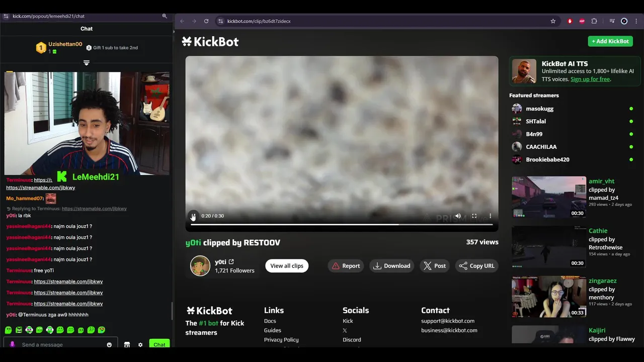Image resolution: width=644 pixels, height=362 pixels.
Task: Open the chat shop icon
Action: pyautogui.click(x=127, y=345)
